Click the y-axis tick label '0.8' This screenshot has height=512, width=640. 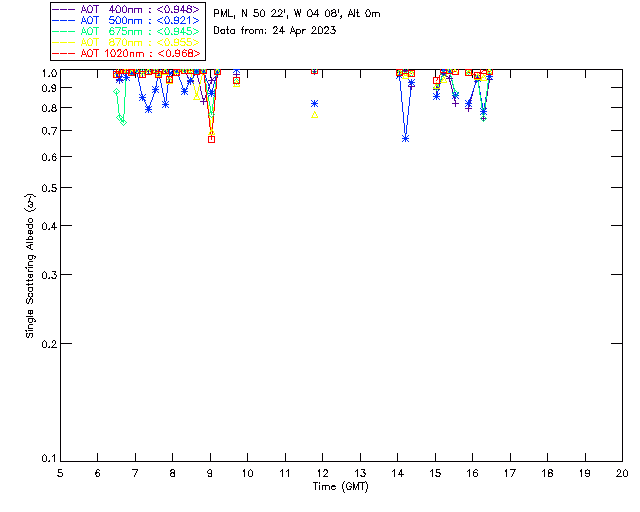(x=49, y=108)
